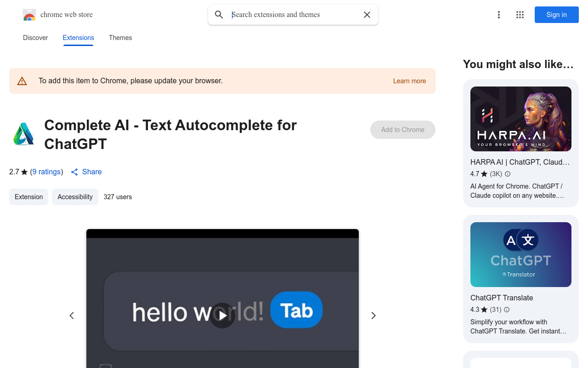Click the rating star icon next to 2.7
The width and height of the screenshot is (588, 368).
(x=24, y=172)
